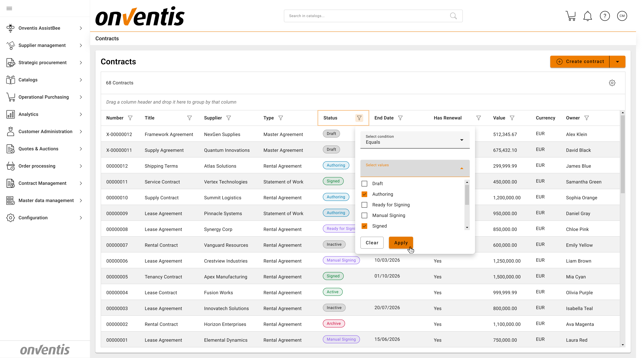Screen dimensions: 644x358
Task: Open the Supplier column filter icon
Action: [x=228, y=118]
